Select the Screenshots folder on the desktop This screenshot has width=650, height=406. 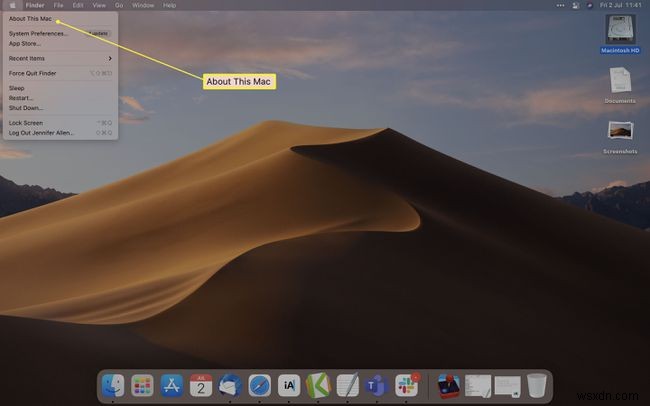tap(620, 132)
